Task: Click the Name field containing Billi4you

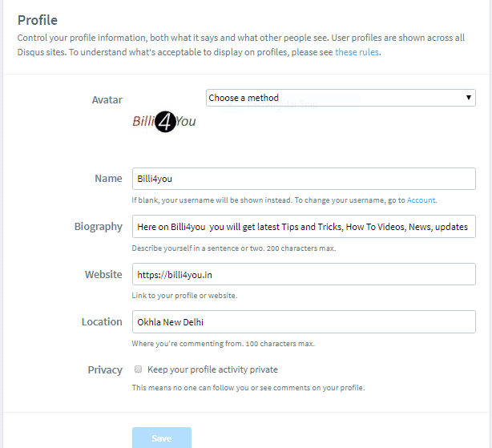Action: click(x=304, y=179)
